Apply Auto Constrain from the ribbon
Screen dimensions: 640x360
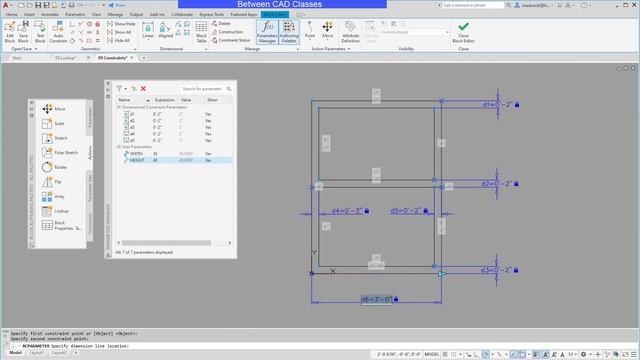pyautogui.click(x=58, y=32)
